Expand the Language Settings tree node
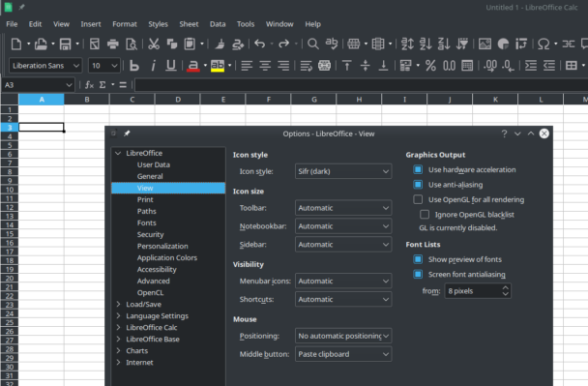This screenshot has height=386, width=588. [118, 315]
